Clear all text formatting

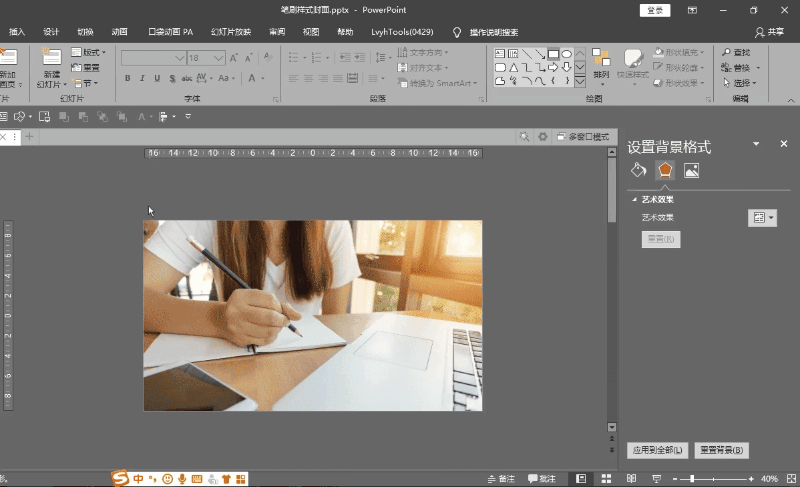(x=268, y=58)
